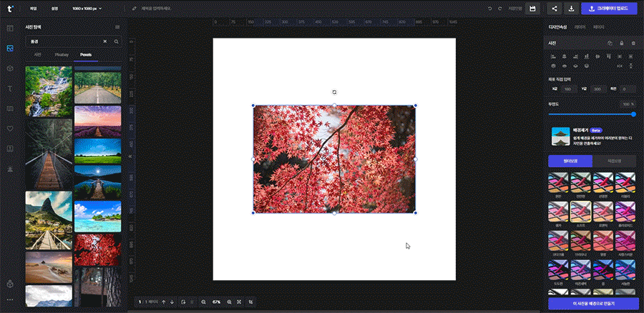Click the 크리에이터 업로드 button
Screen dimensions: 644x313
pos(608,9)
